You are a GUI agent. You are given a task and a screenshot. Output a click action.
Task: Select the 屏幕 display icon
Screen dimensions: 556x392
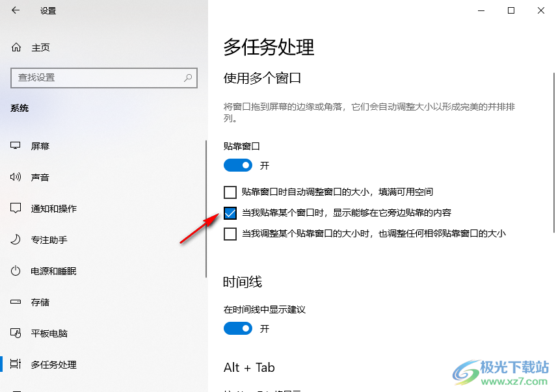point(16,146)
